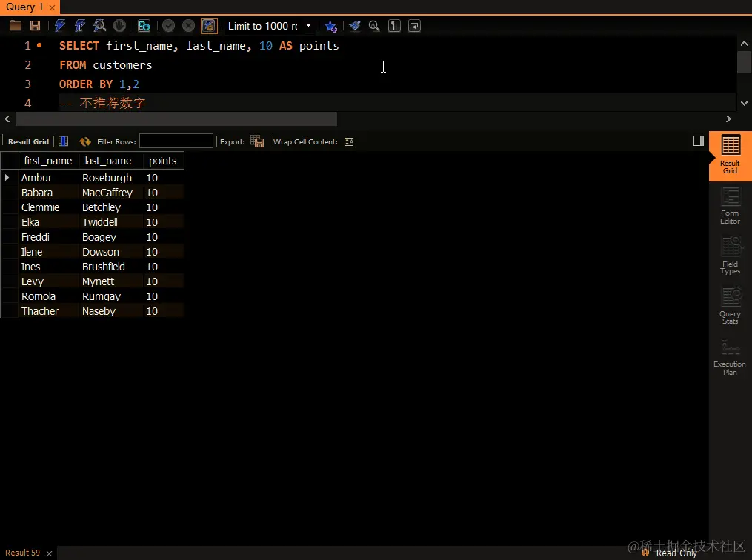Toggle invisible characters pilcrow icon

click(394, 25)
